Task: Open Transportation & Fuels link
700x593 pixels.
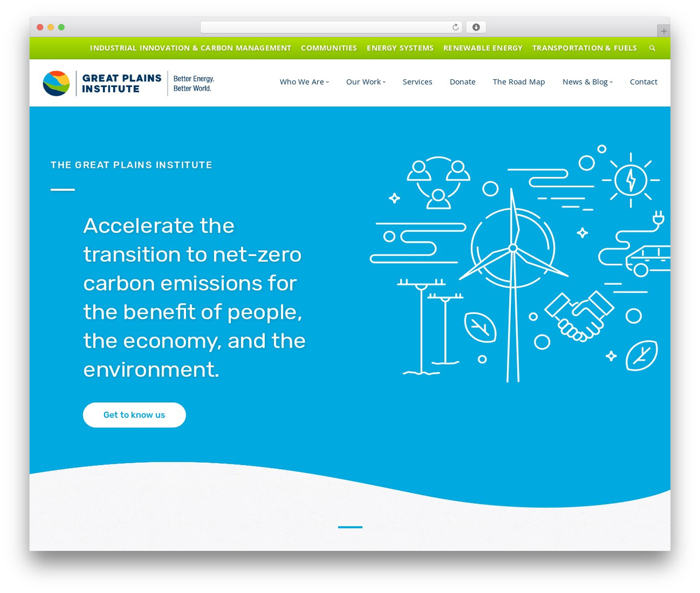Action: (585, 48)
